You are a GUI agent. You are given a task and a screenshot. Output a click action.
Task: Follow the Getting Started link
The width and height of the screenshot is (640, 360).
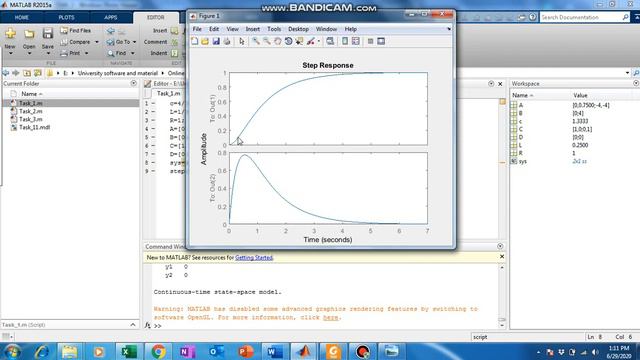click(x=254, y=258)
